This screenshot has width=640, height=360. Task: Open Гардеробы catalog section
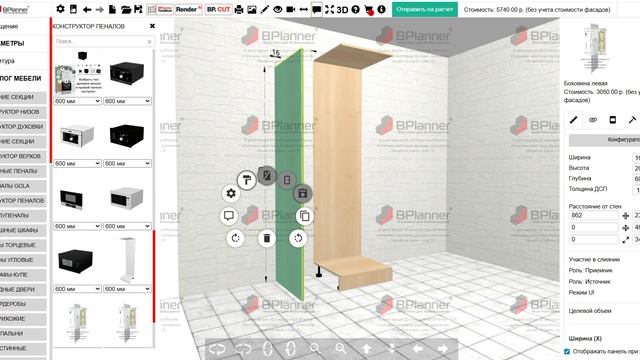tap(23, 304)
